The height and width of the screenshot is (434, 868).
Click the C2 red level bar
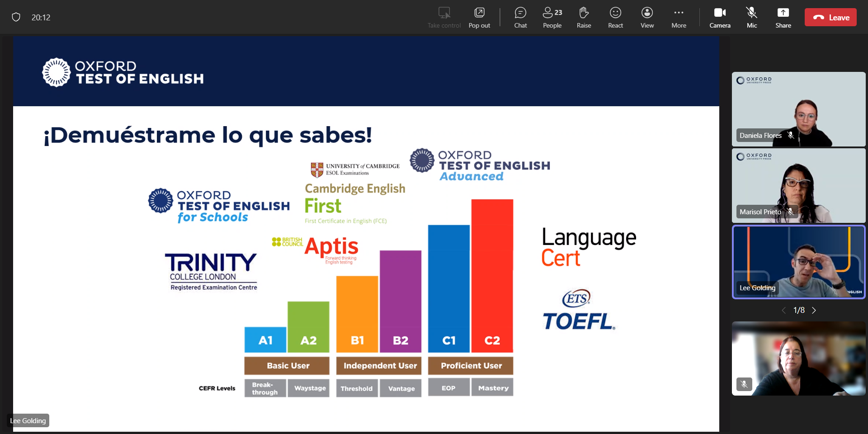[x=492, y=276]
